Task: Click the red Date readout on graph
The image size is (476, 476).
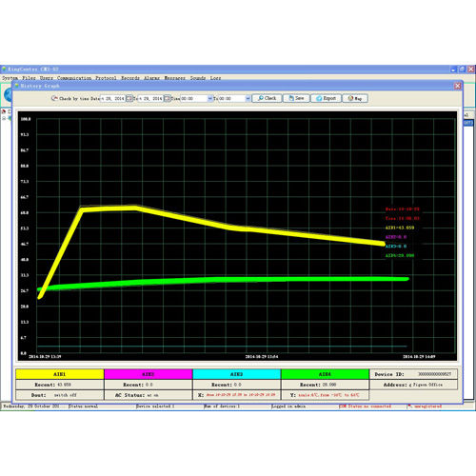Action: click(x=402, y=209)
